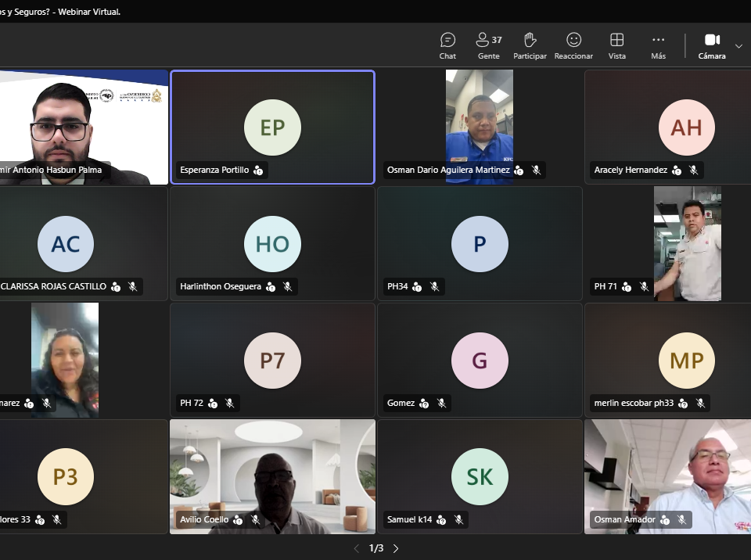
Task: Click Samuel k14 name label
Action: point(409,519)
